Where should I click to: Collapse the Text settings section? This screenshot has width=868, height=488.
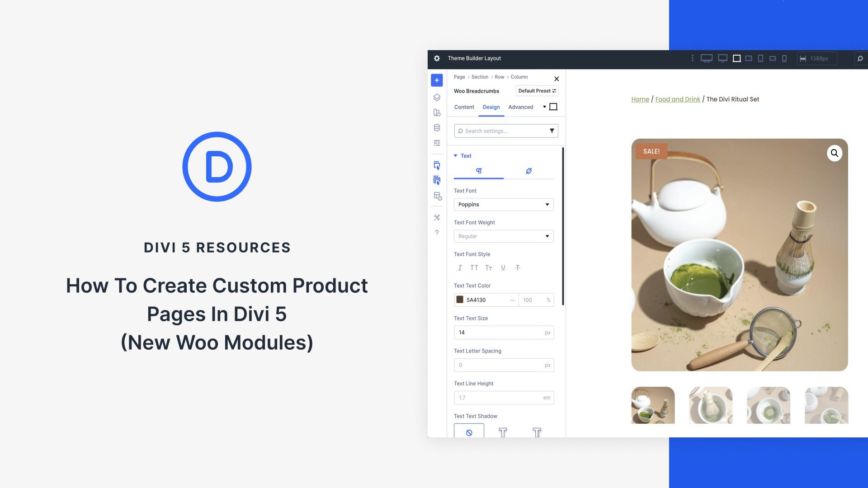tap(456, 155)
